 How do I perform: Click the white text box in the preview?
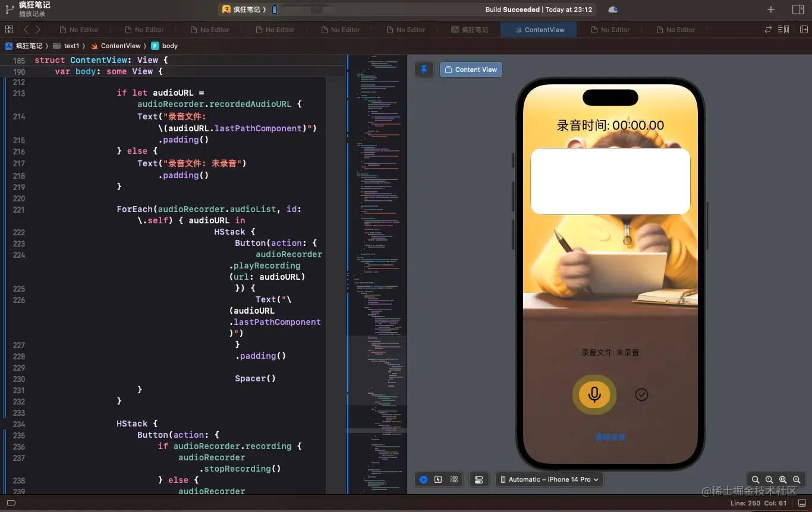coord(610,181)
